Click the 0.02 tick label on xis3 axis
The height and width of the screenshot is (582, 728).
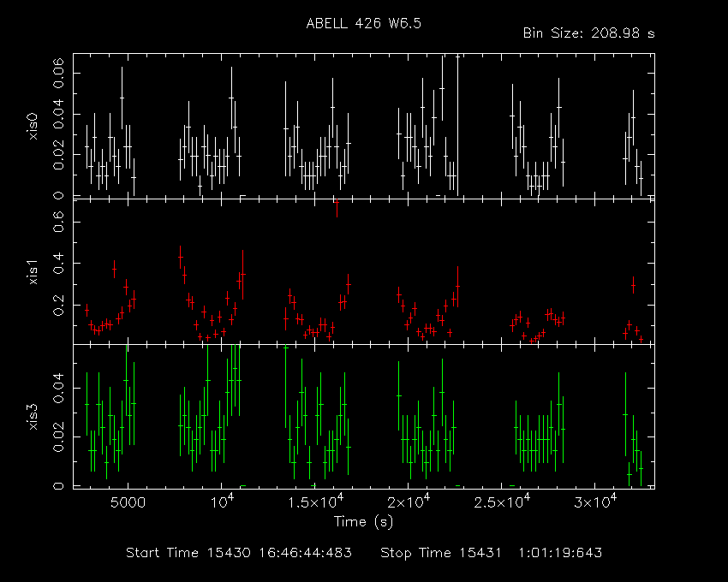click(x=58, y=436)
